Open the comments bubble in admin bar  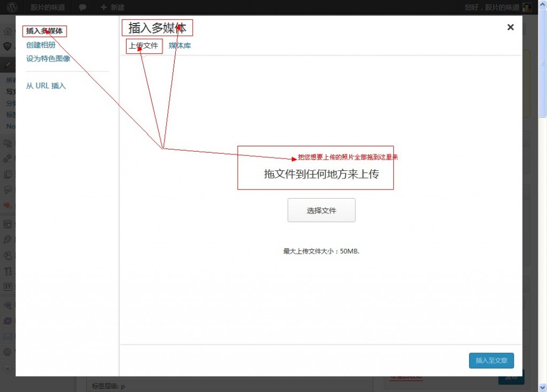(x=82, y=7)
